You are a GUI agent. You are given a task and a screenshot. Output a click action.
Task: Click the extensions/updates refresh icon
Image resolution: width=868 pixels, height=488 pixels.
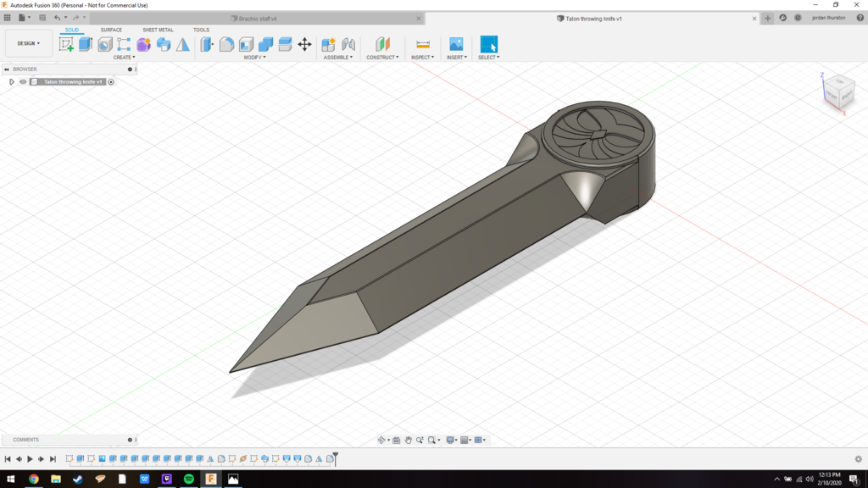click(x=782, y=18)
